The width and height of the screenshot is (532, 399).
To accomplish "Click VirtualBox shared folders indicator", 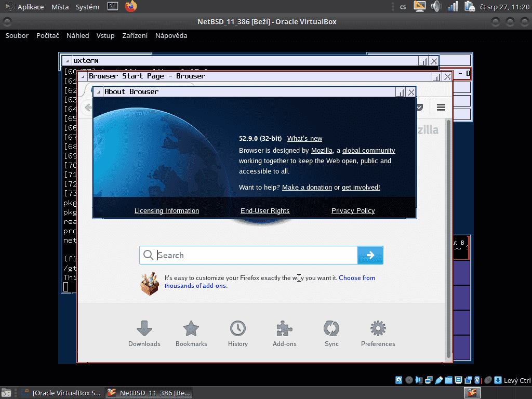I will [448, 380].
